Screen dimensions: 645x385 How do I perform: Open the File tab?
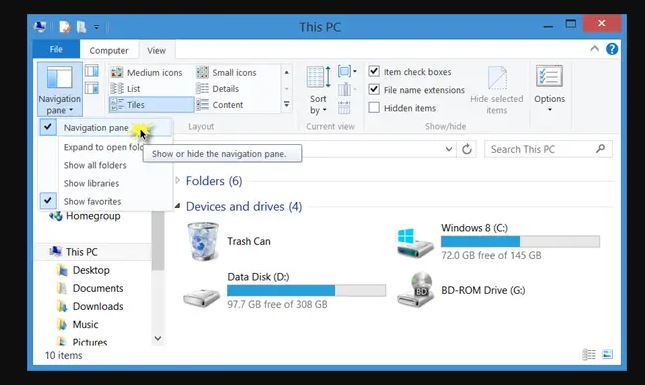[56, 49]
